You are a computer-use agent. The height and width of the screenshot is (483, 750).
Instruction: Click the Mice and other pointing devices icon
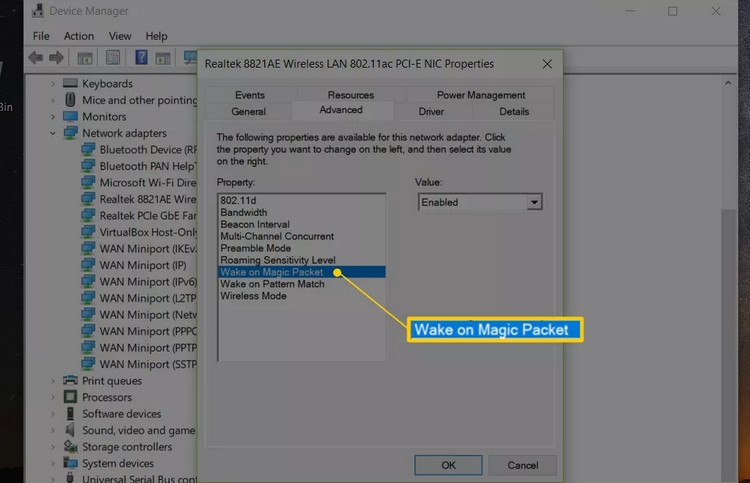pos(70,99)
